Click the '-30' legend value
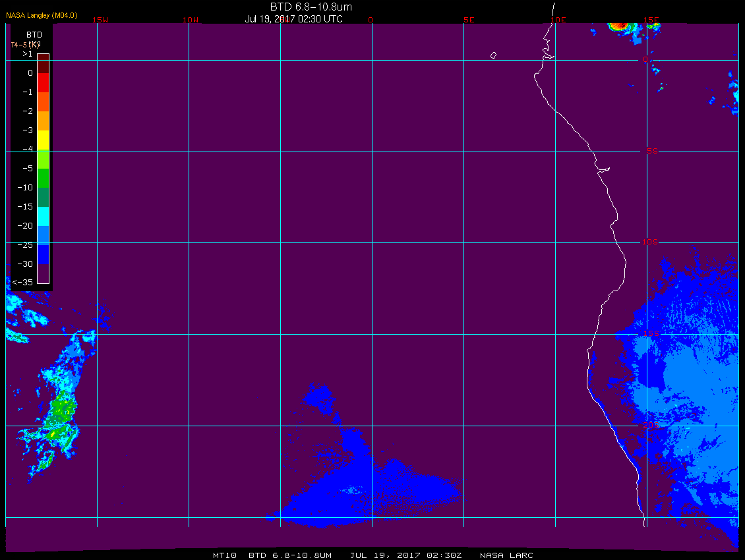This screenshot has height=560, width=745. [25, 264]
